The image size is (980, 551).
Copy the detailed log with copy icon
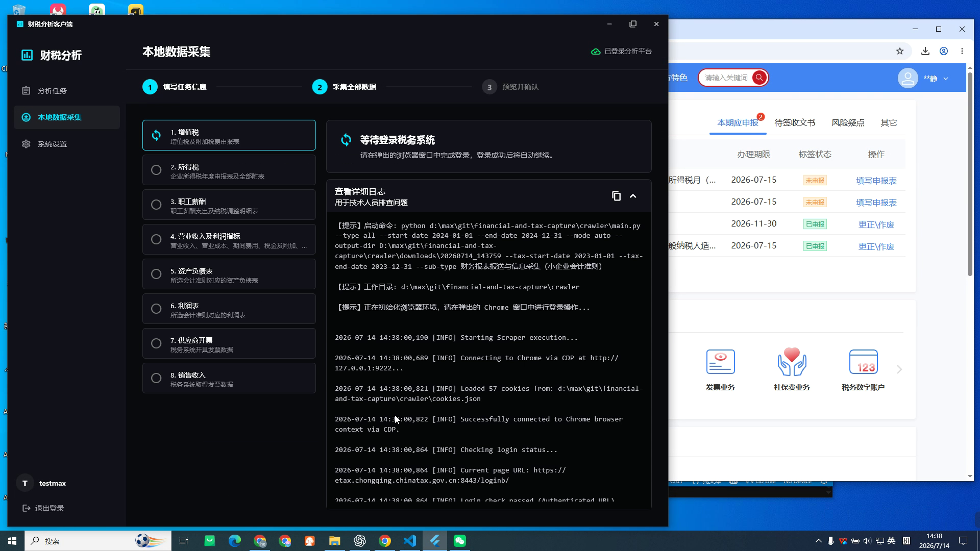coord(616,196)
